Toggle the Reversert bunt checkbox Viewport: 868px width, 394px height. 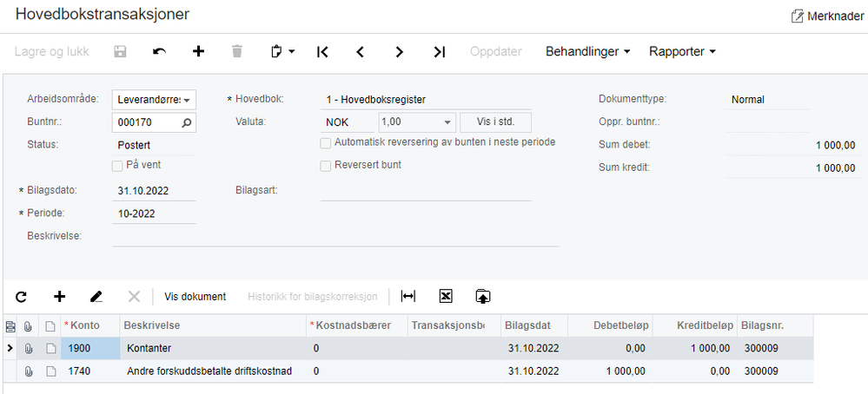pyautogui.click(x=326, y=165)
